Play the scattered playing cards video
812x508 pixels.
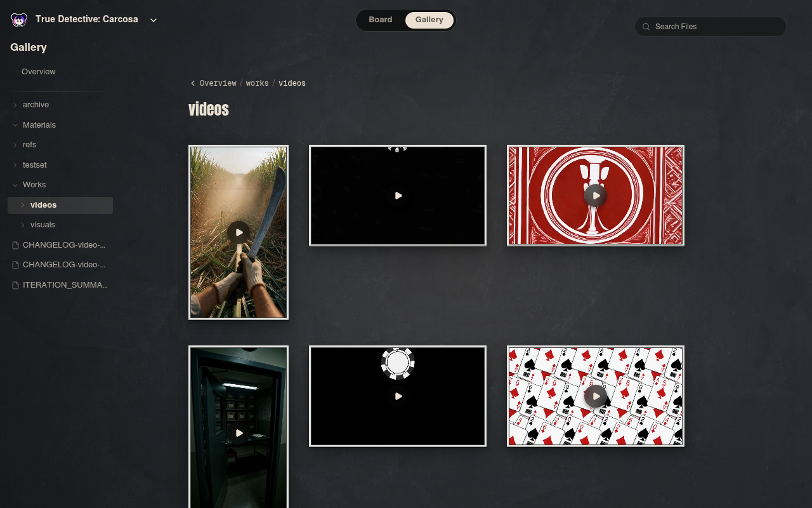596,396
